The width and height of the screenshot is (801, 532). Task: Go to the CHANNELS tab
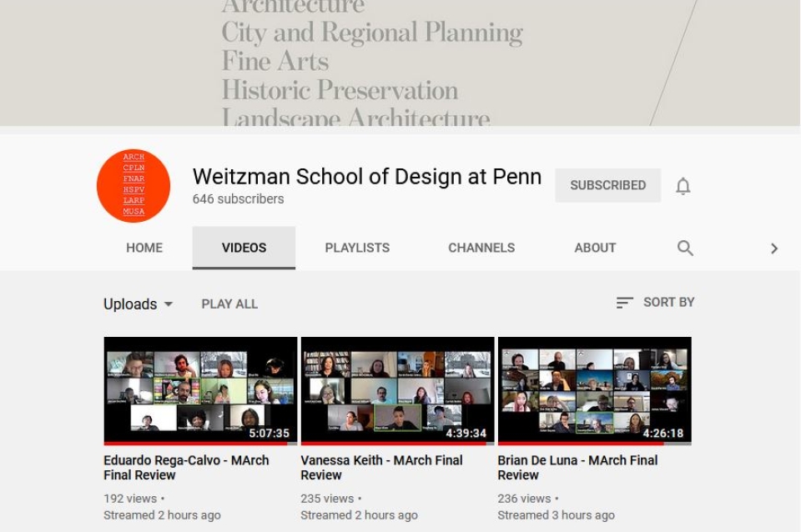[x=481, y=248]
